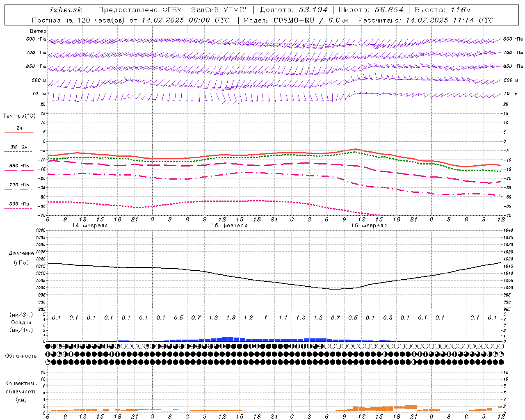
Task: Click the 'Осадки' precipitation label
Action: pyautogui.click(x=21, y=322)
